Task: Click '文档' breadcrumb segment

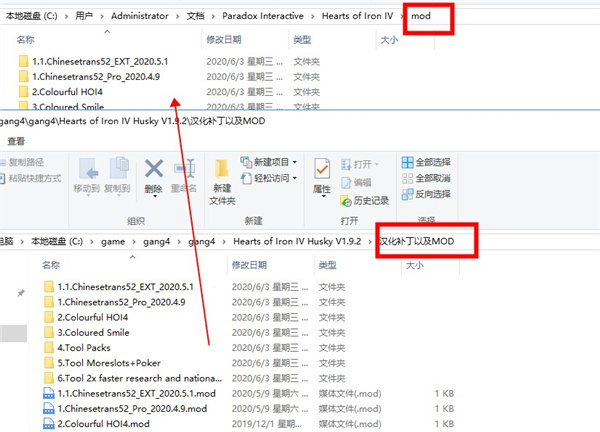Action: tap(195, 16)
